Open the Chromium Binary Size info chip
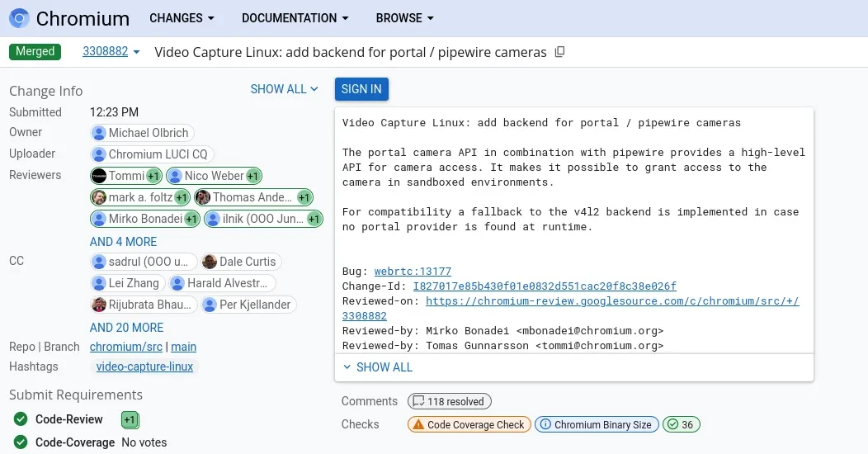The image size is (868, 454). (x=597, y=424)
